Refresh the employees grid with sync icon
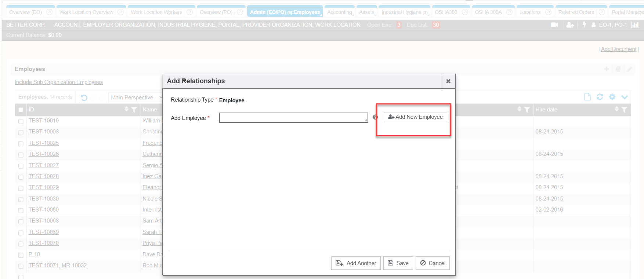 tap(600, 97)
